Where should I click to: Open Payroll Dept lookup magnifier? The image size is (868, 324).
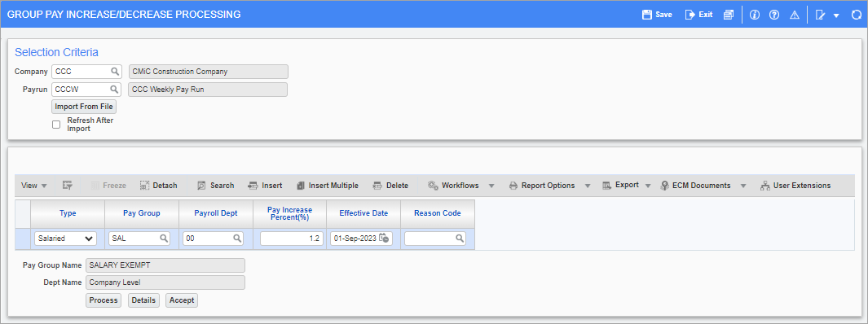[237, 239]
